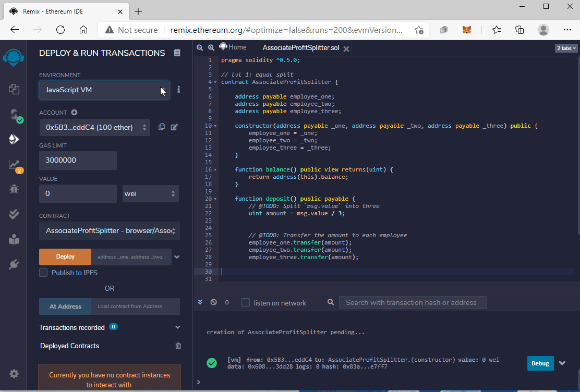The image size is (580, 392).
Task: Close the AssociateProfitSplitter.sol tab
Action: (x=346, y=49)
